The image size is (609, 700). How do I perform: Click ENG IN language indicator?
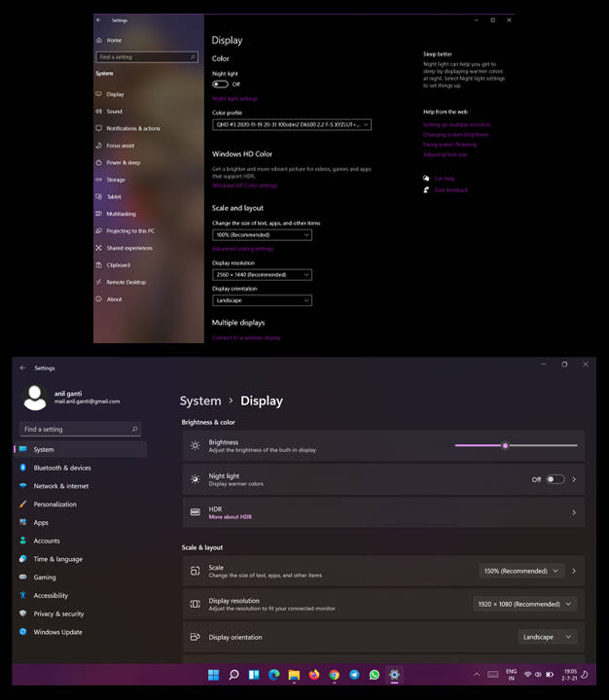pos(511,675)
